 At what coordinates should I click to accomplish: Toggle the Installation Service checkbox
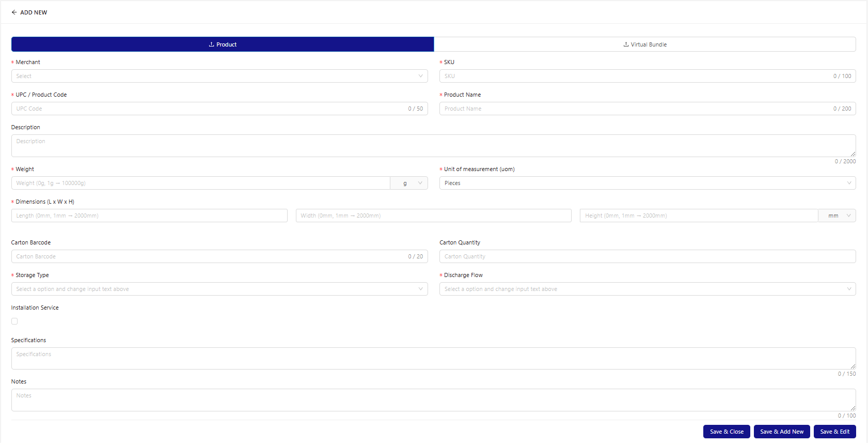[14, 321]
